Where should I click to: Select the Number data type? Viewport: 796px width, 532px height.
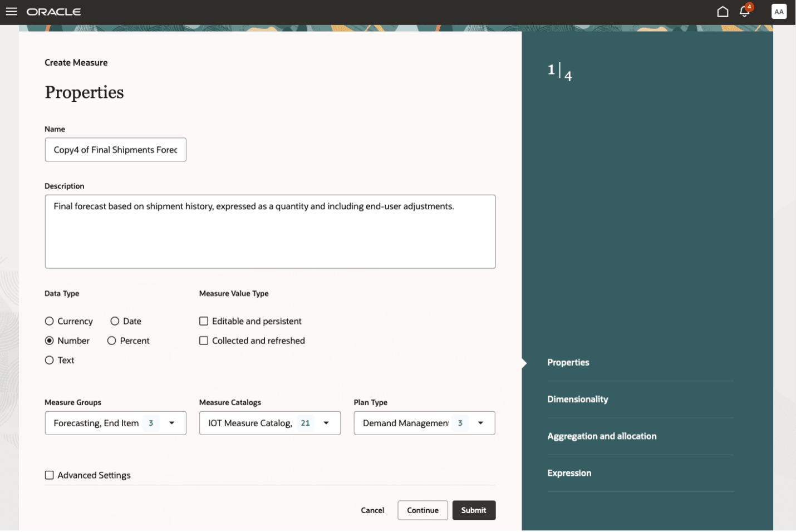[49, 341]
